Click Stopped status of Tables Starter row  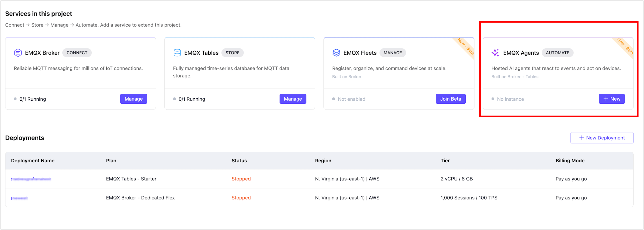point(241,179)
